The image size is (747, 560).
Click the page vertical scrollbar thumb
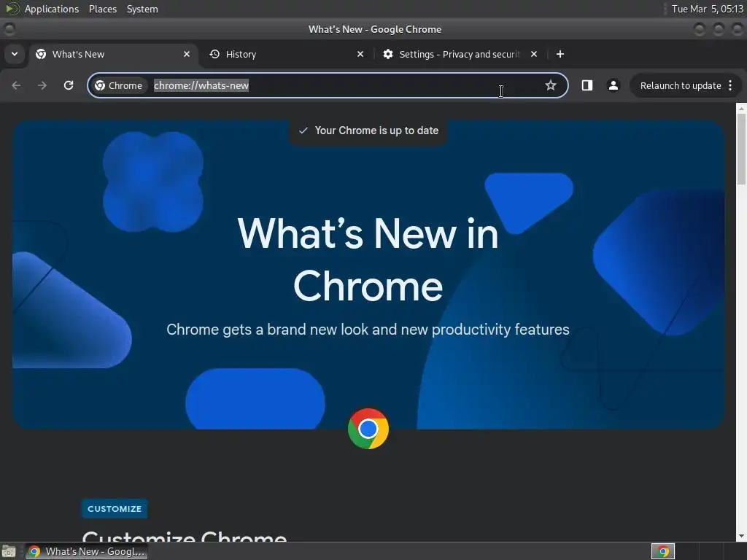741,149
